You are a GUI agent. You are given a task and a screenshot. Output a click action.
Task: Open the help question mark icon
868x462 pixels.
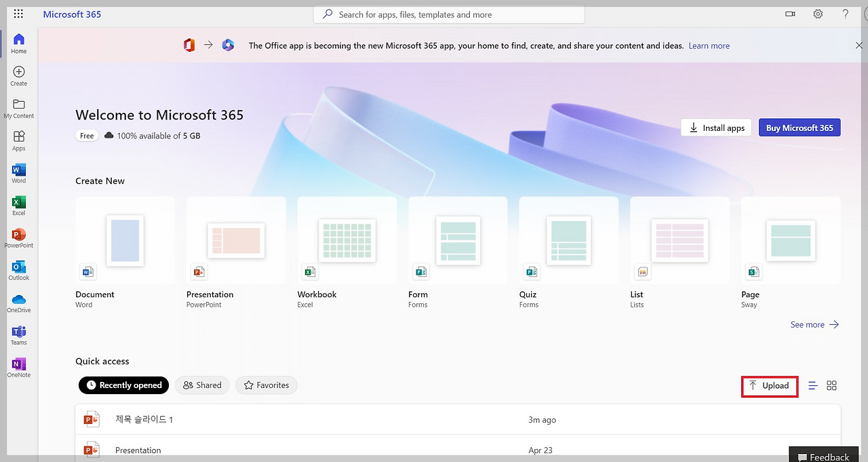(845, 14)
